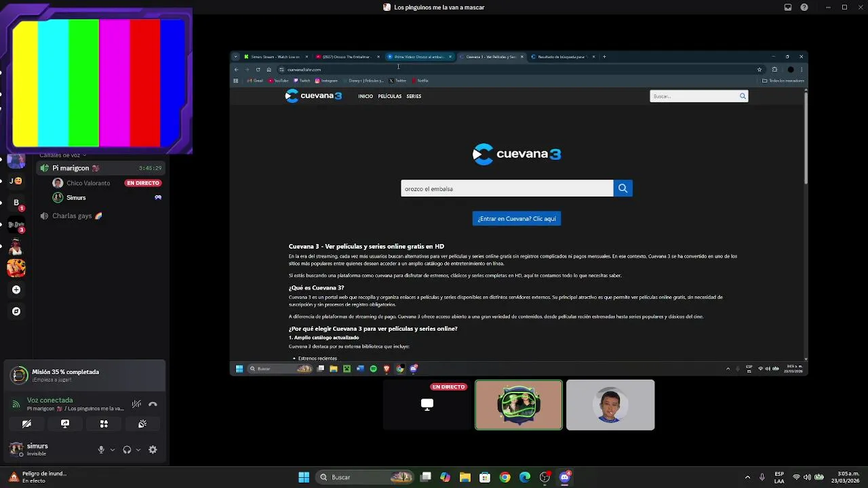Click cuevana3 logo in page header
The width and height of the screenshot is (868, 488).
[313, 96]
